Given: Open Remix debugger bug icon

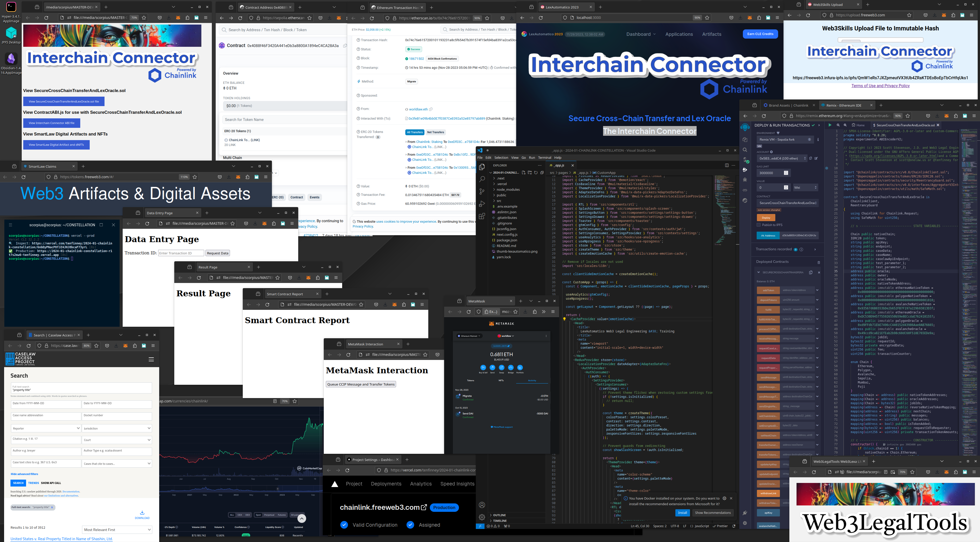Looking at the screenshot, I should coord(745,180).
